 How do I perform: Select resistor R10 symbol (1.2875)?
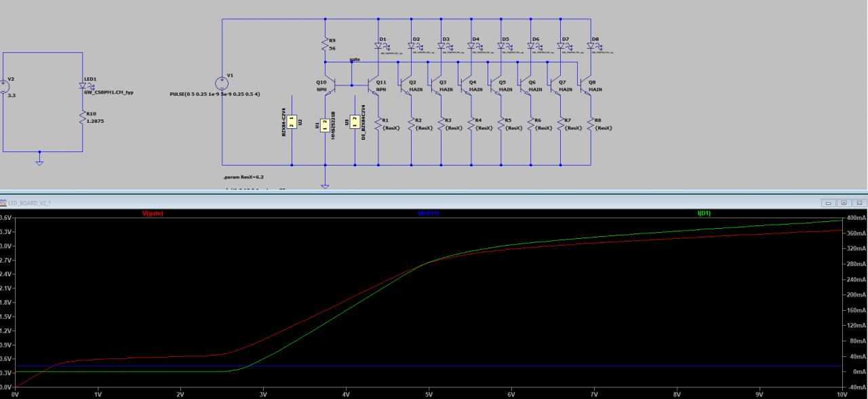pyautogui.click(x=83, y=117)
